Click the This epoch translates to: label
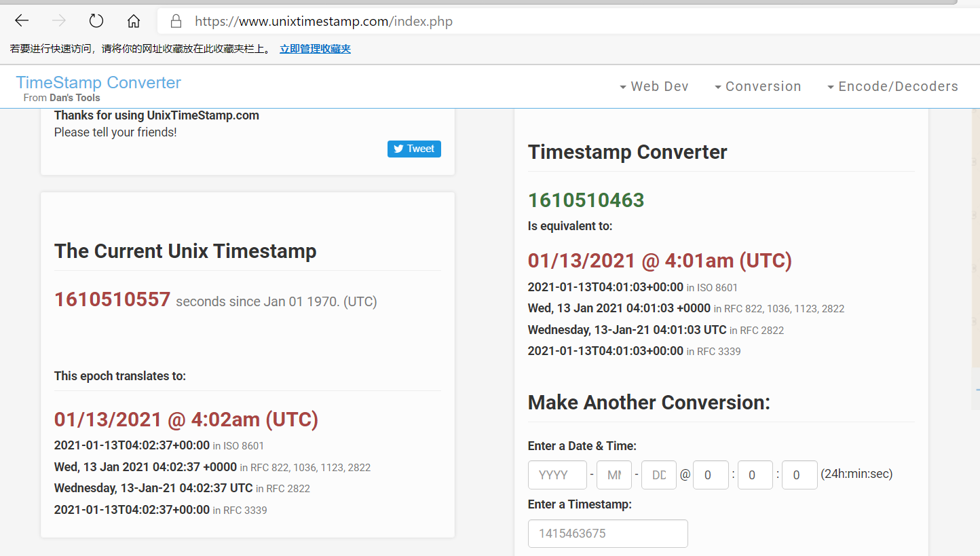Image resolution: width=980 pixels, height=556 pixels. pos(120,376)
